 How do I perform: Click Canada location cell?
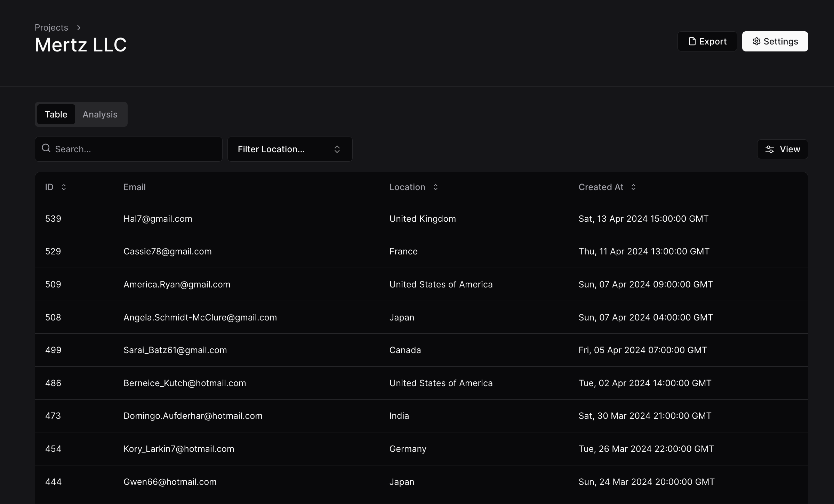point(405,350)
